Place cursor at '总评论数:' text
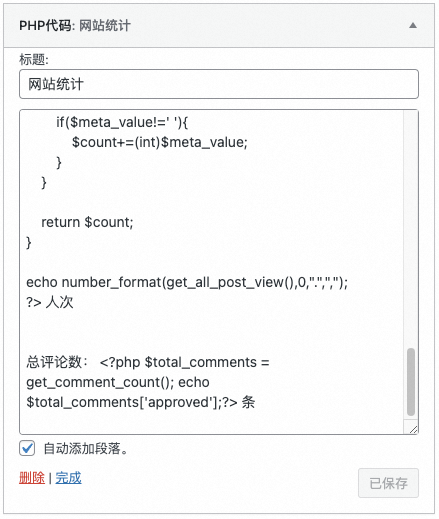439x519 pixels. [57, 362]
